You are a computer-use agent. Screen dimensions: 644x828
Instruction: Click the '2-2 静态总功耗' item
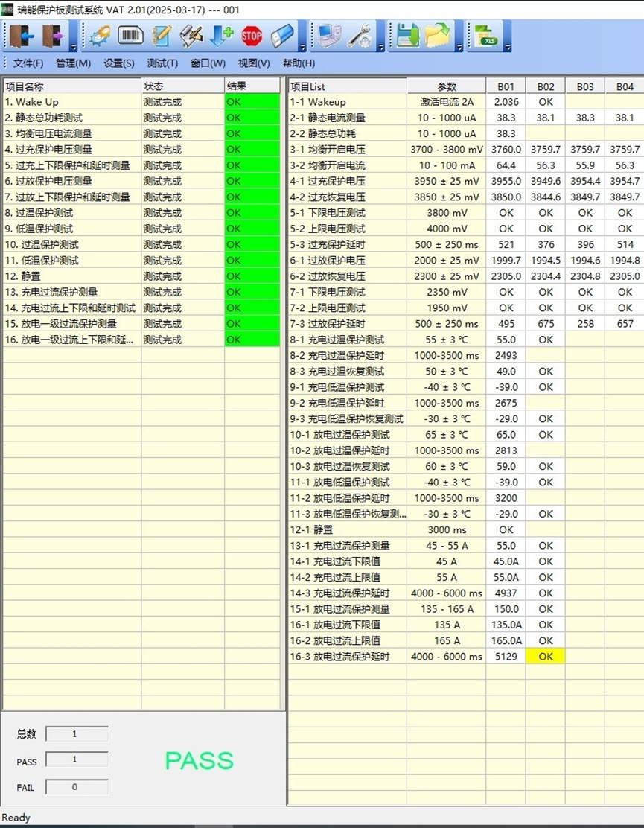coord(348,133)
